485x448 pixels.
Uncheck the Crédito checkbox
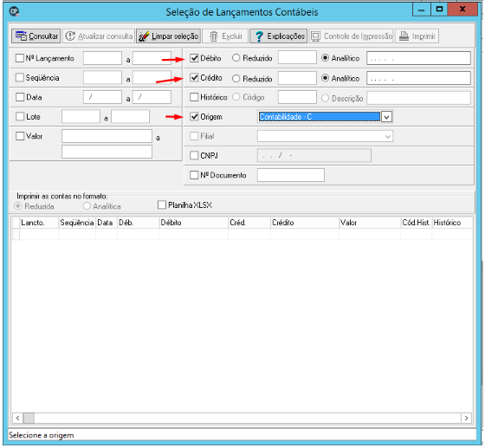[194, 77]
